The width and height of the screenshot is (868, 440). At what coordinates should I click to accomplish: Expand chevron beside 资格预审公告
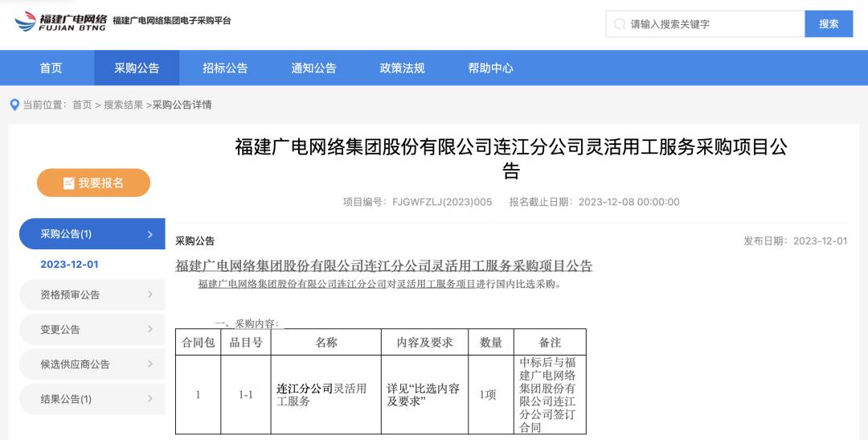[150, 294]
